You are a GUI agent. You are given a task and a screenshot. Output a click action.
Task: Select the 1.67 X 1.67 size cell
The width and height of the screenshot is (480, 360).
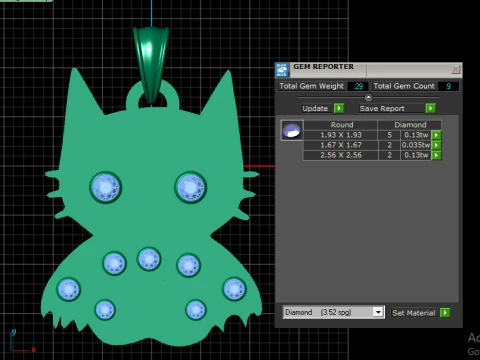tap(341, 145)
